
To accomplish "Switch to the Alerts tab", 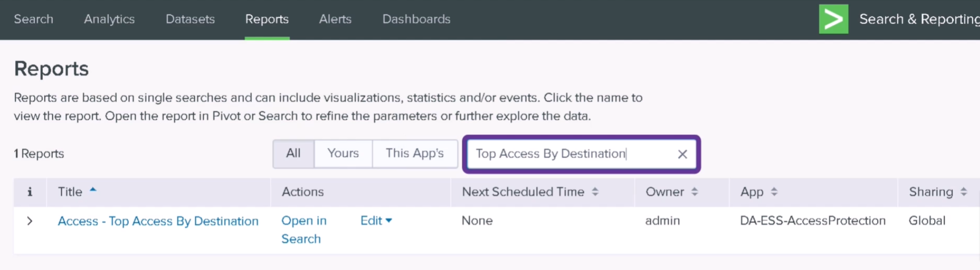I will (x=335, y=19).
